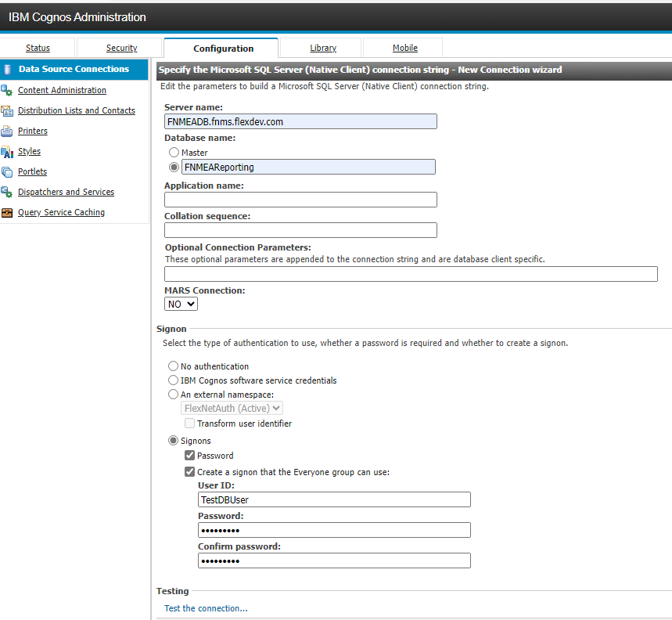
Task: Toggle Create a signon for Everyone group
Action: click(x=189, y=471)
